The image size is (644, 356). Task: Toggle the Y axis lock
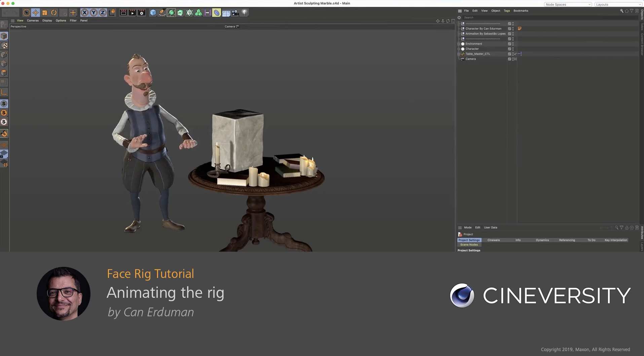(x=93, y=12)
